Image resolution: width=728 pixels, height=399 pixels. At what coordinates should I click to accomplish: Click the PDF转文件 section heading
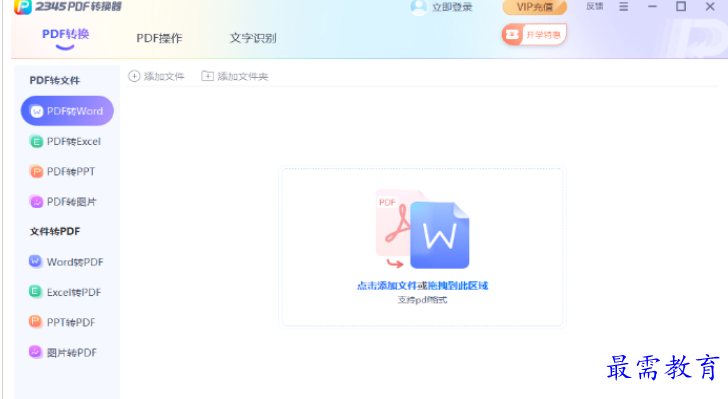[55, 80]
